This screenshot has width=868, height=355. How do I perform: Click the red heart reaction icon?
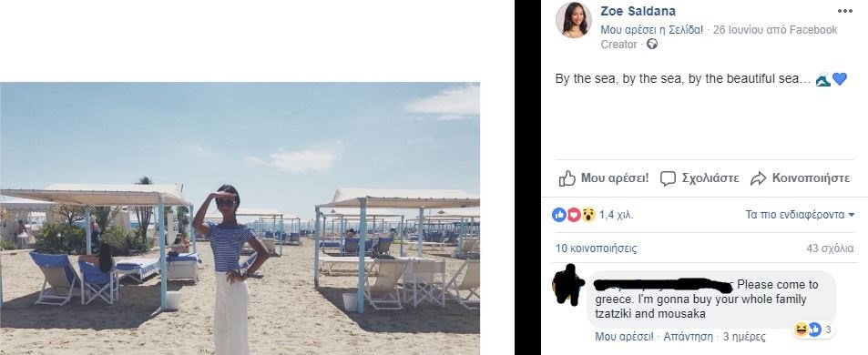[x=574, y=215]
